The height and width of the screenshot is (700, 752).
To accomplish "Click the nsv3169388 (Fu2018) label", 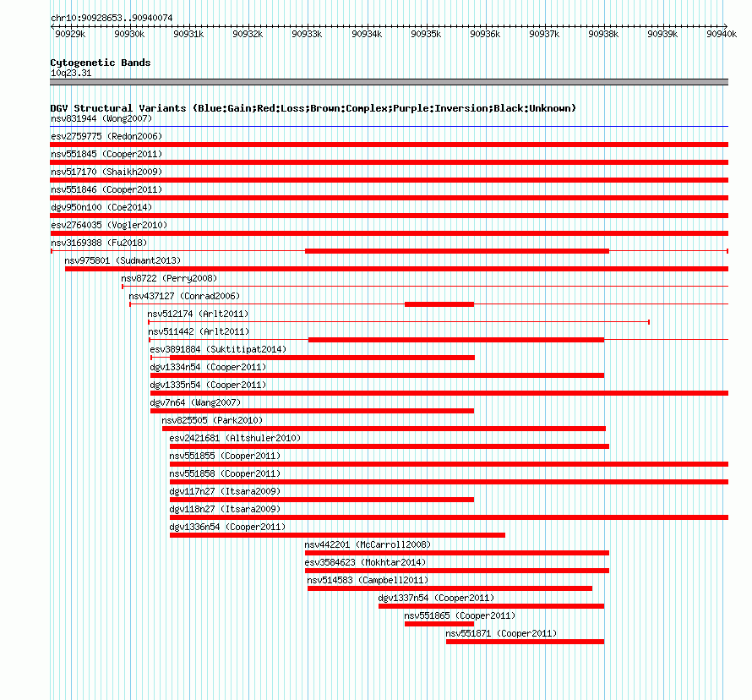I will click(x=99, y=243).
